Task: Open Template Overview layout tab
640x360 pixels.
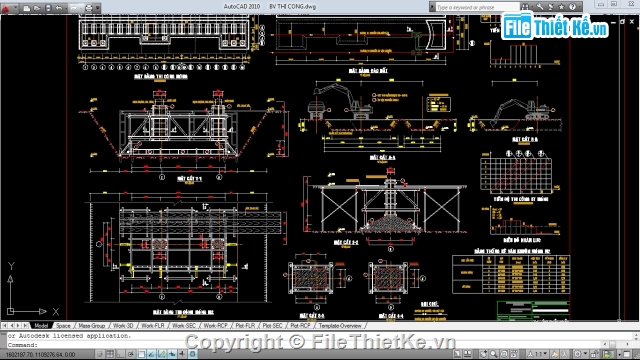Action: point(340,326)
